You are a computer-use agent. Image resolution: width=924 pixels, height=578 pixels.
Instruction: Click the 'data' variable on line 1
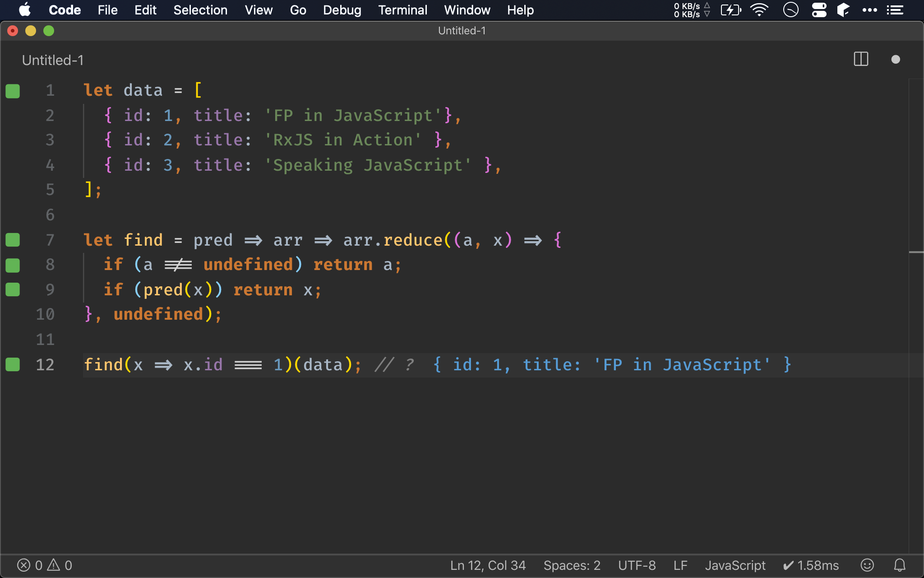click(143, 90)
